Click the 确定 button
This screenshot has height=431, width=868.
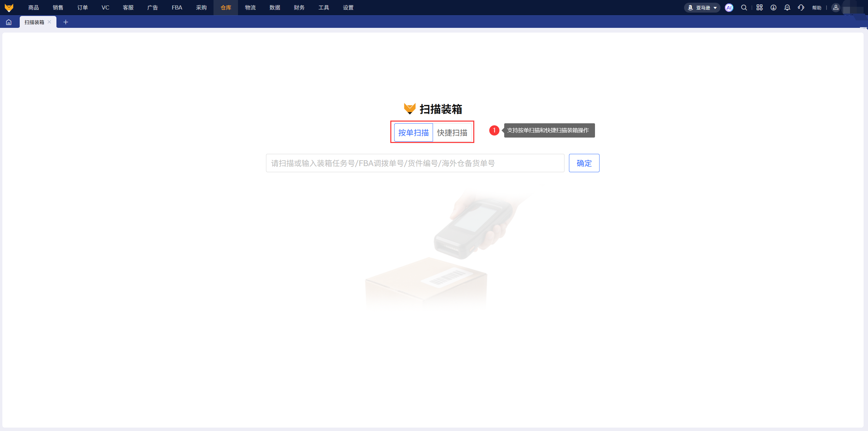tap(584, 163)
